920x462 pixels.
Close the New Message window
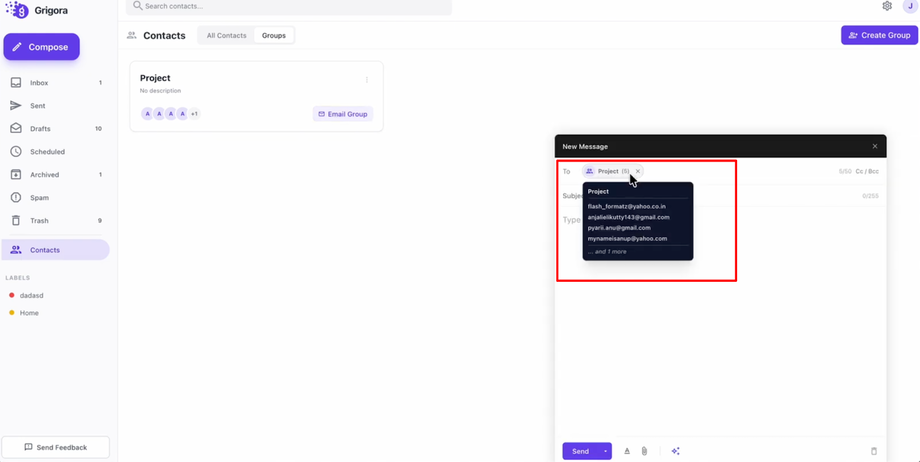(x=875, y=146)
